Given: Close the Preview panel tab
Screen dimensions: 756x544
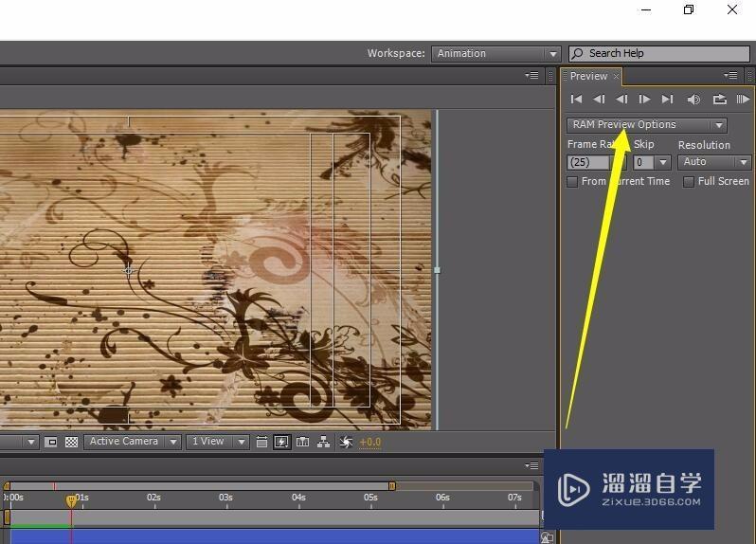Looking at the screenshot, I should tap(616, 76).
